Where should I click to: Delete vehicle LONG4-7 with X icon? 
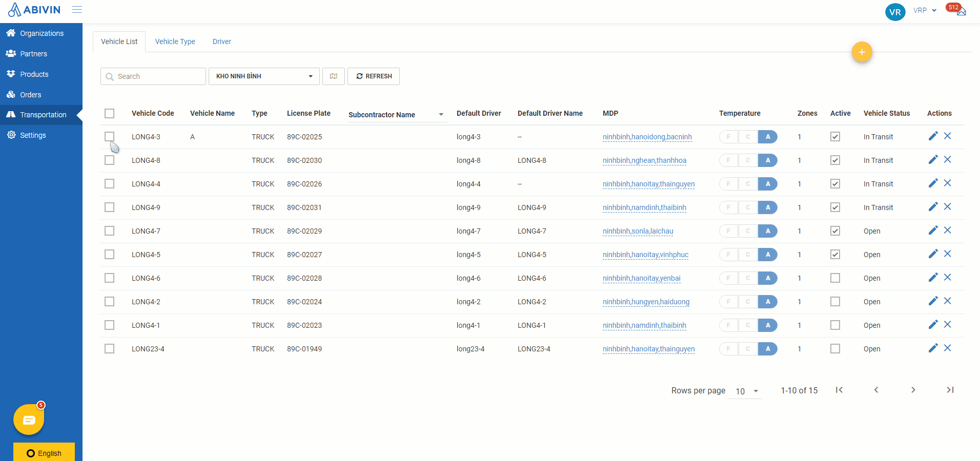coord(947,230)
